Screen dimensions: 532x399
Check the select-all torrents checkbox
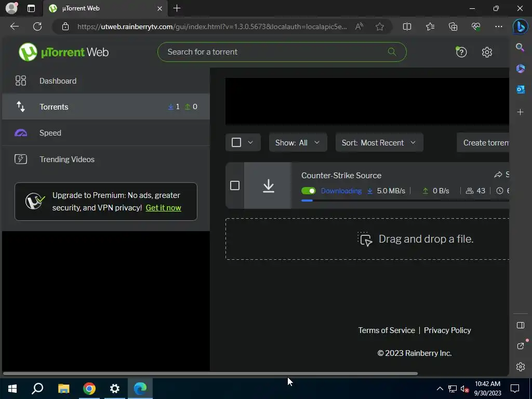coord(236,142)
